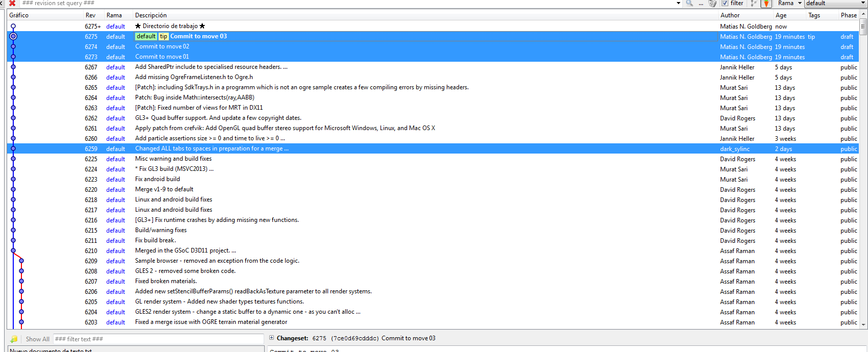
Task: Select 'Fix android build' revision
Action: point(433,179)
